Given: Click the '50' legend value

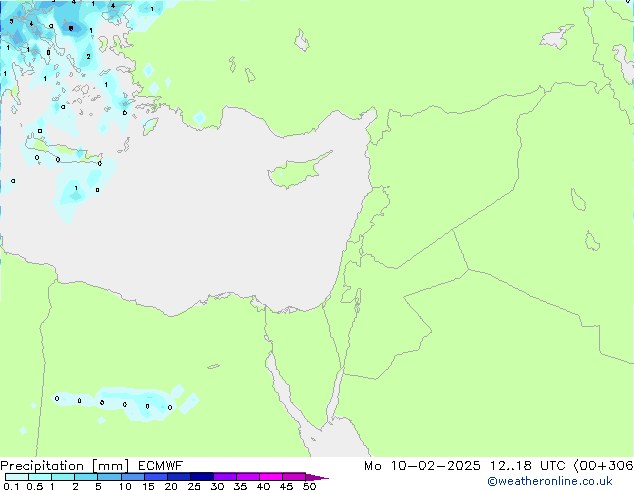Looking at the screenshot, I should [x=309, y=486].
